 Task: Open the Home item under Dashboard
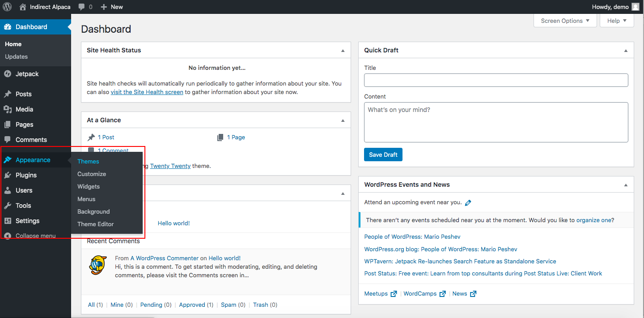(13, 44)
